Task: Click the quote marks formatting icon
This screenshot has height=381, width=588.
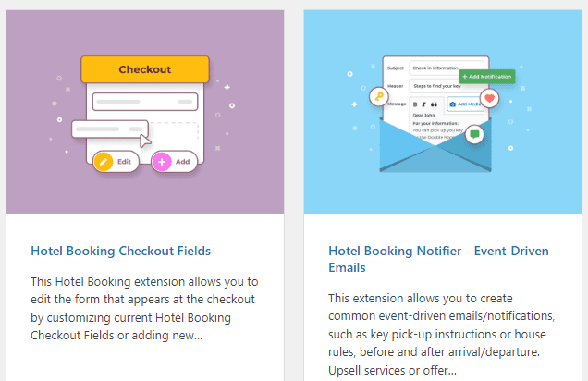Action: (434, 104)
